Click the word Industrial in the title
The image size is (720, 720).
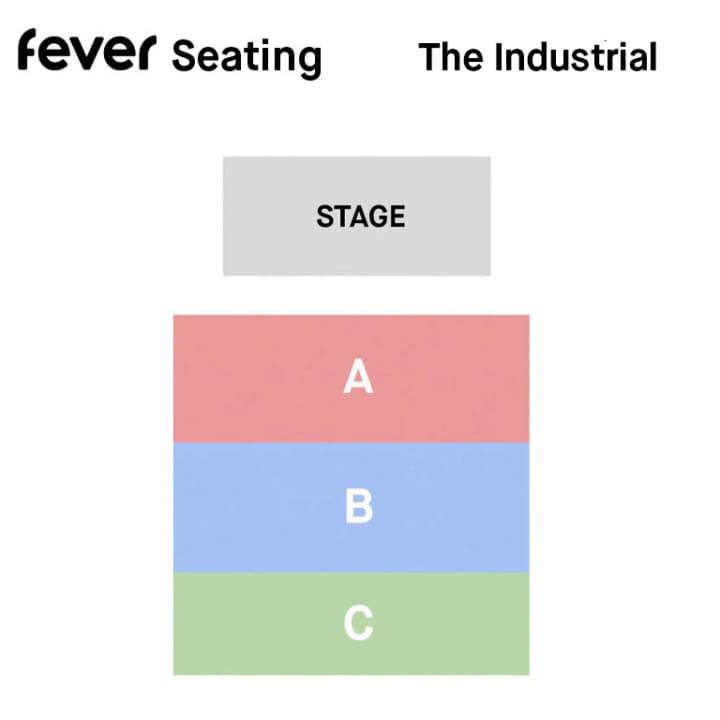[576, 57]
